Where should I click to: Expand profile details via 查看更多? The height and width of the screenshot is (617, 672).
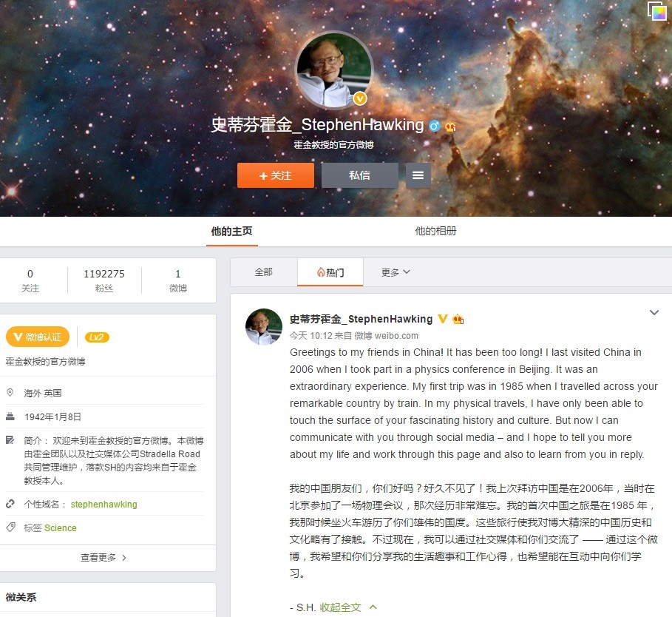103,557
